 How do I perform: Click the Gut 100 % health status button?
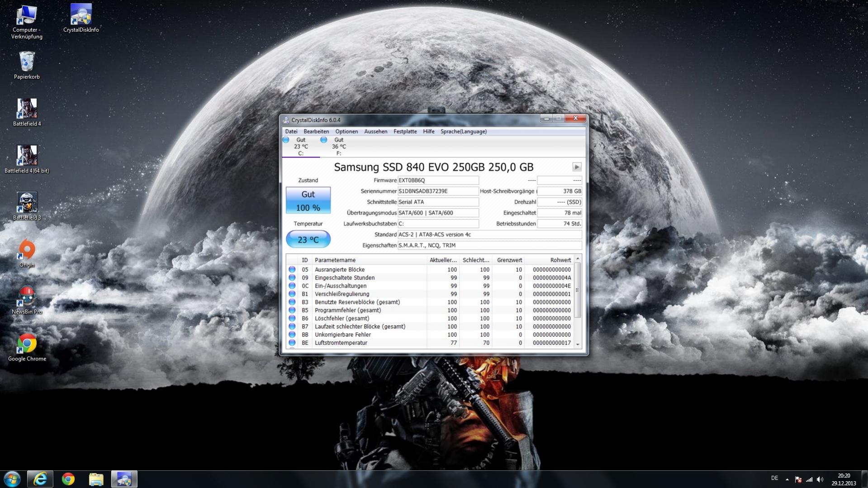(x=308, y=200)
